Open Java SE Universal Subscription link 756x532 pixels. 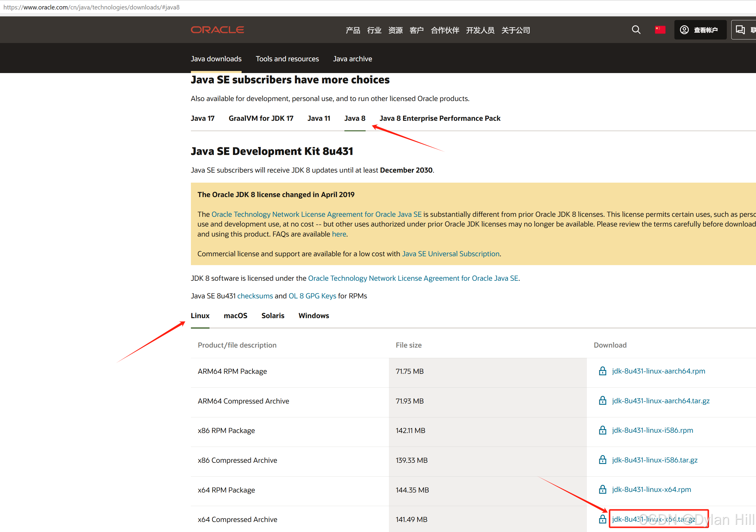coord(450,254)
